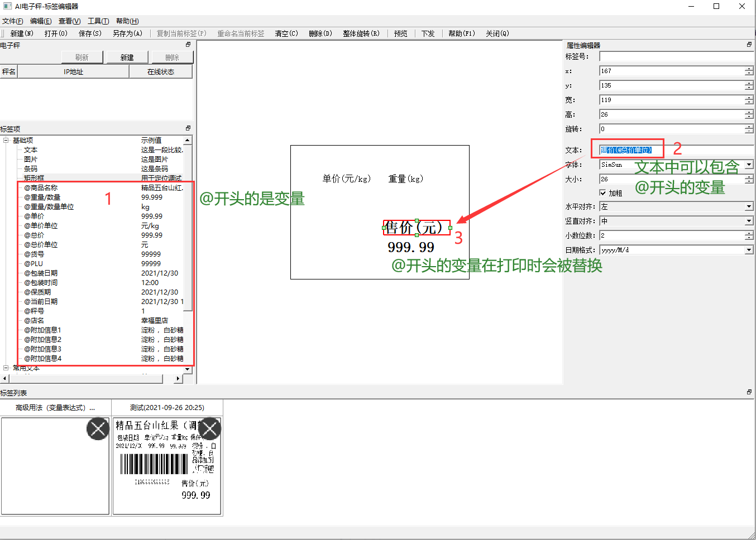Select the @附加信息1 variable item

click(x=42, y=330)
